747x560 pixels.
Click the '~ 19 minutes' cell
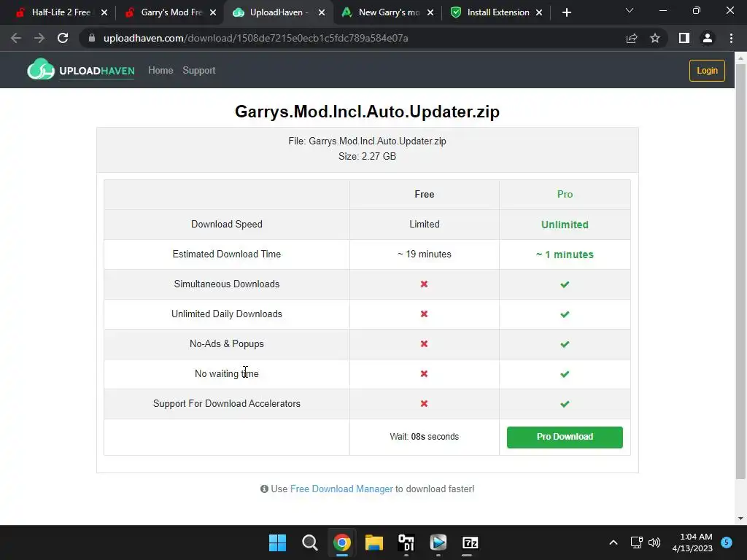pyautogui.click(x=424, y=254)
